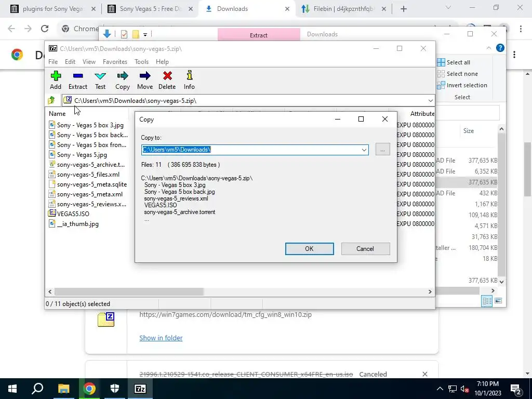Expand the 7-Zip address bar dropdown

(x=430, y=100)
